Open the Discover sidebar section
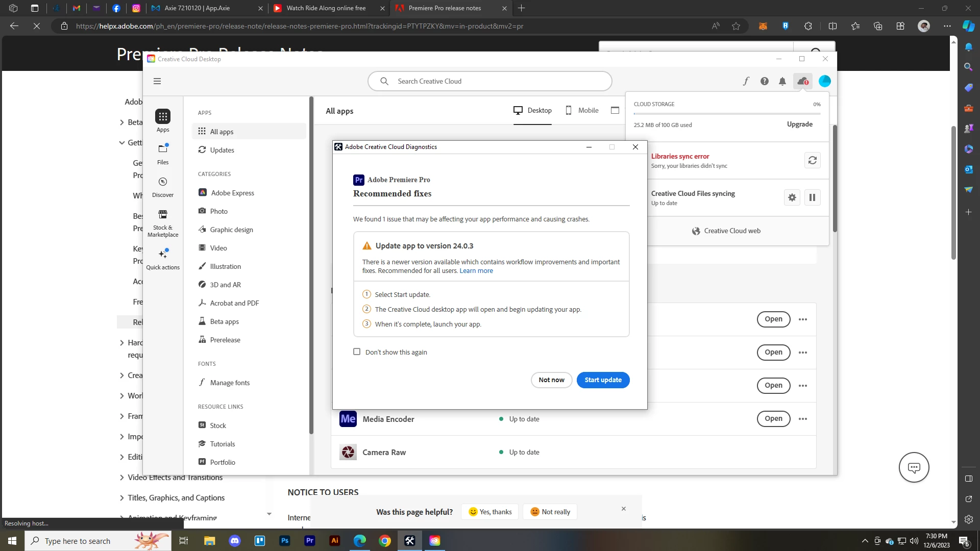 (x=163, y=187)
